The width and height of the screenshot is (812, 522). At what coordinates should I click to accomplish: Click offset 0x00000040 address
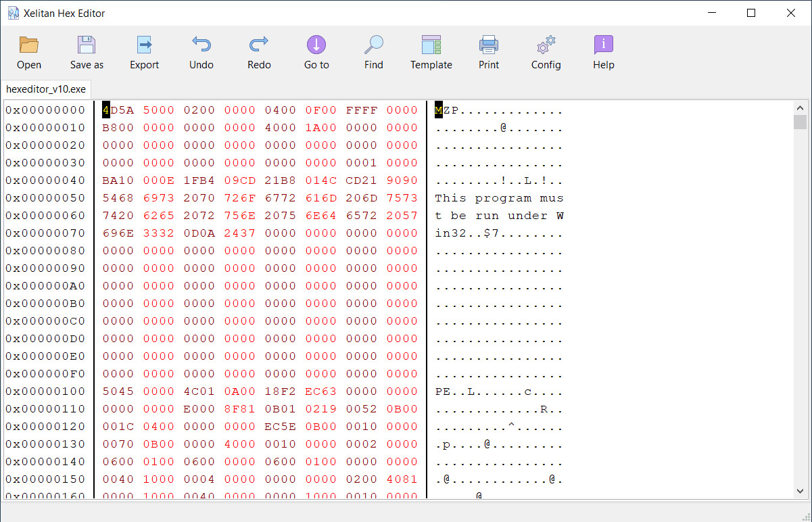click(x=45, y=181)
